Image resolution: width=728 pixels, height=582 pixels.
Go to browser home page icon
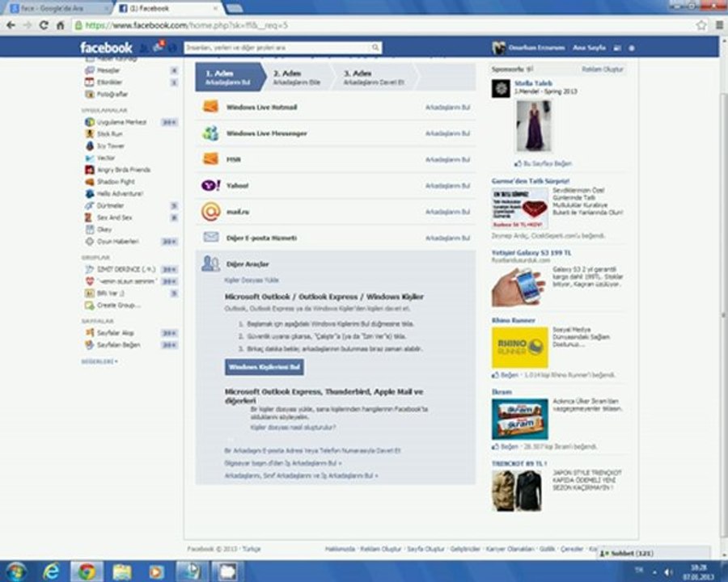pyautogui.click(x=60, y=25)
